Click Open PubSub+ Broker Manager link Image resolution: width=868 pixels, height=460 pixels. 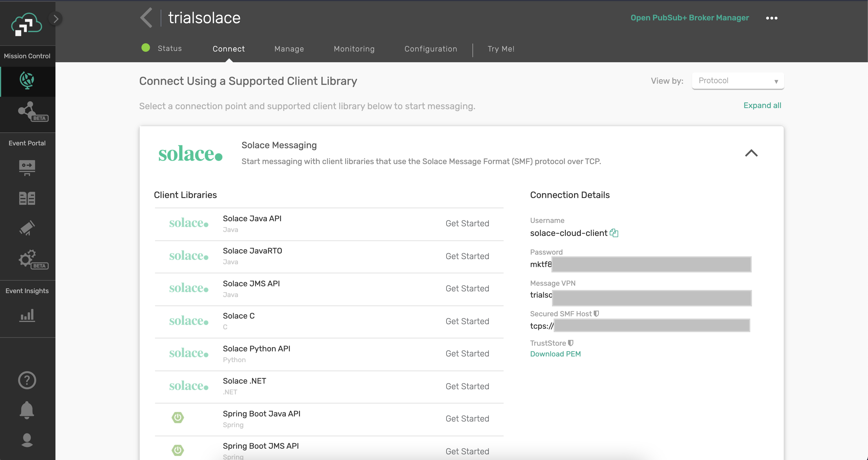tap(689, 18)
